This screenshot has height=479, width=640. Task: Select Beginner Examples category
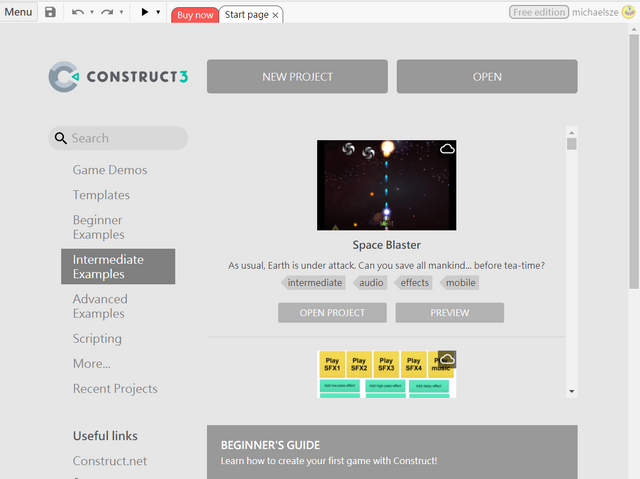(x=98, y=227)
